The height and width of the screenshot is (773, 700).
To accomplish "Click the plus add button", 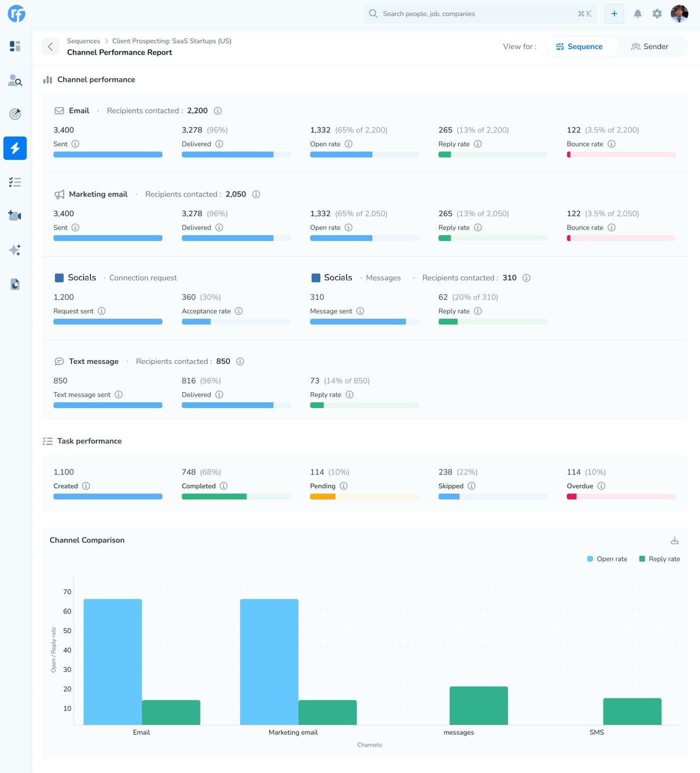I will tap(614, 14).
